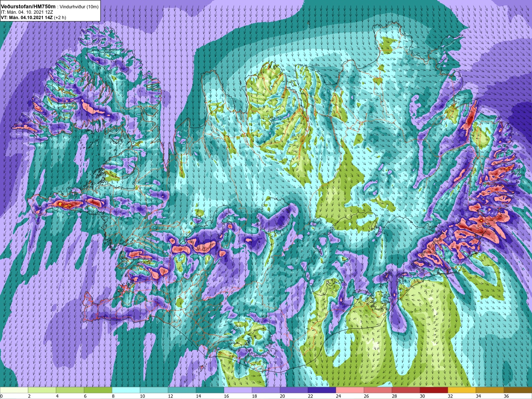532x399 pixels.
Task: Click the legend scale value 24
Action: tap(338, 396)
